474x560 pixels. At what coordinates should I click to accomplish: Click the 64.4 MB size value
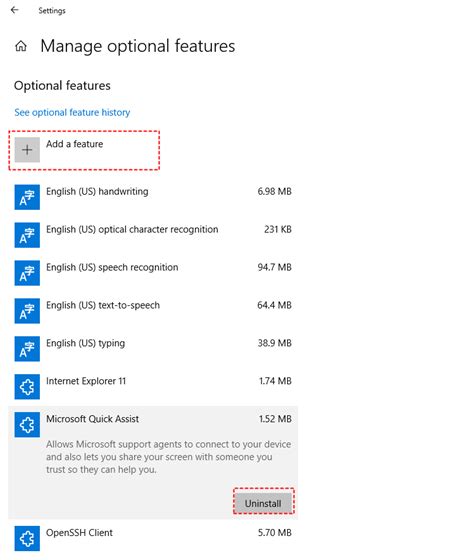(x=274, y=305)
